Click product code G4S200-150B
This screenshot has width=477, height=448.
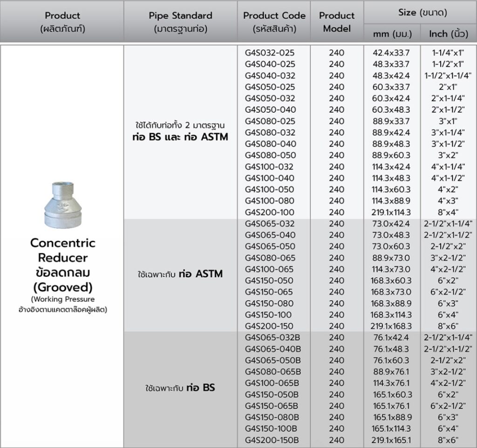point(273,440)
